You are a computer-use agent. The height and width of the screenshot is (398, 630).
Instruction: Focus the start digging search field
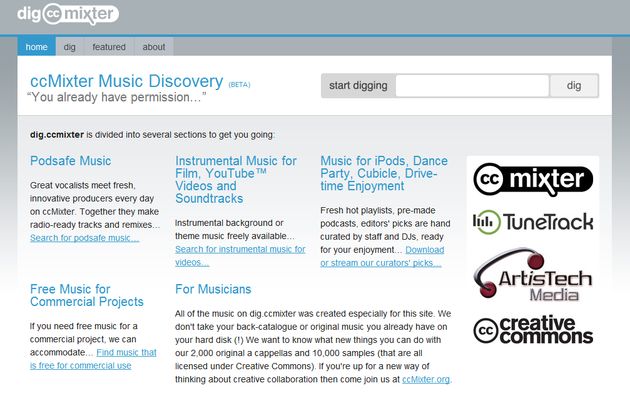tap(472, 86)
